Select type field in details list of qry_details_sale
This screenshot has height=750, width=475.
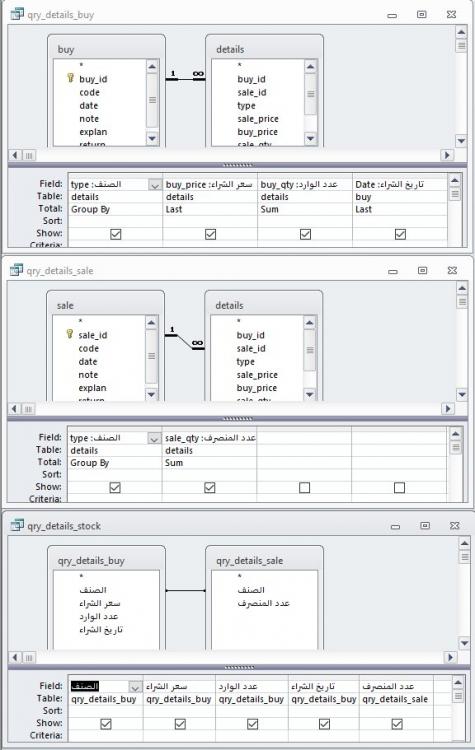(x=245, y=362)
